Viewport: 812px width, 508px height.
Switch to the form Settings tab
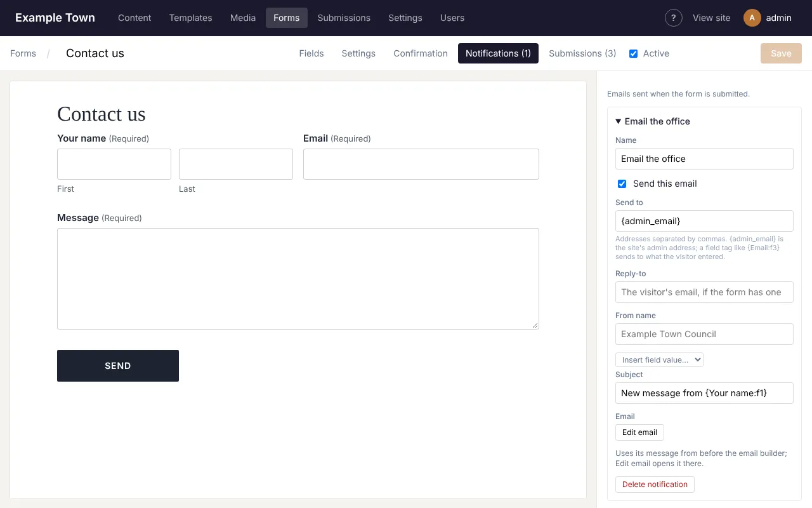point(358,53)
